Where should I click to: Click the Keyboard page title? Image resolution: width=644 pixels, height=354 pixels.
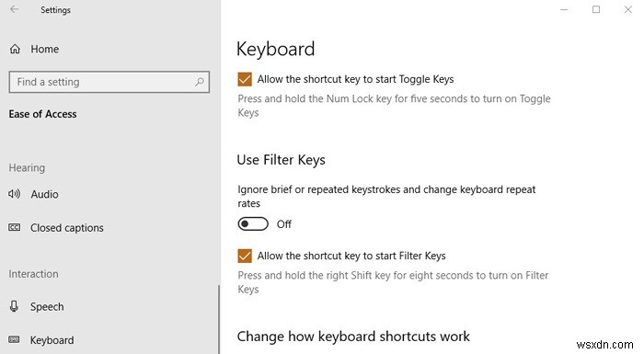tap(276, 50)
